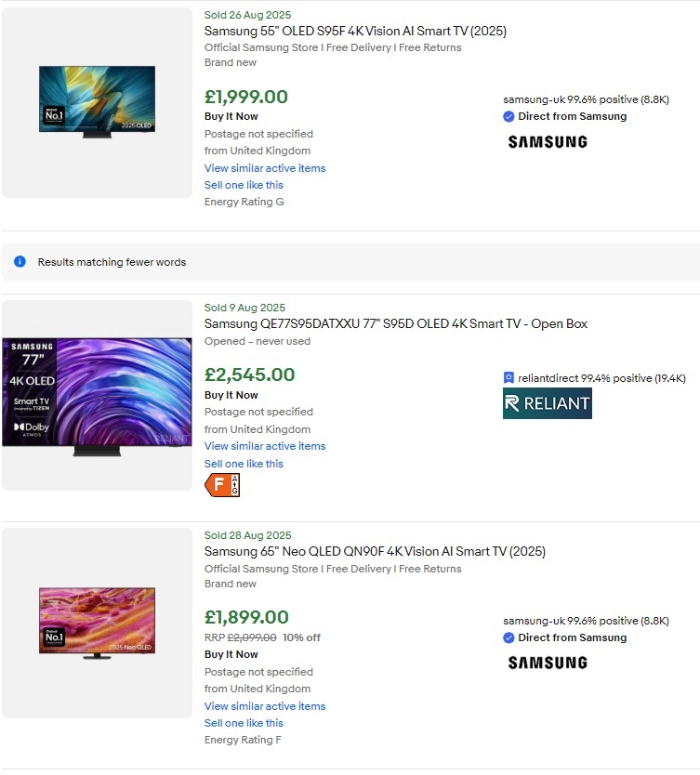
Task: Open the Samsung 55" OLED S95F listing title
Action: click(x=355, y=31)
